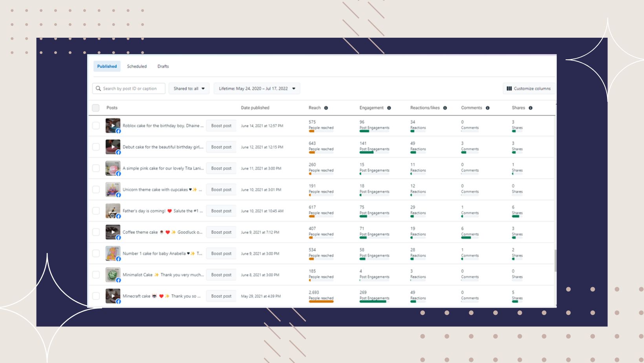Open the Shared to: all dropdown
Screen dimensions: 644x363
189,88
